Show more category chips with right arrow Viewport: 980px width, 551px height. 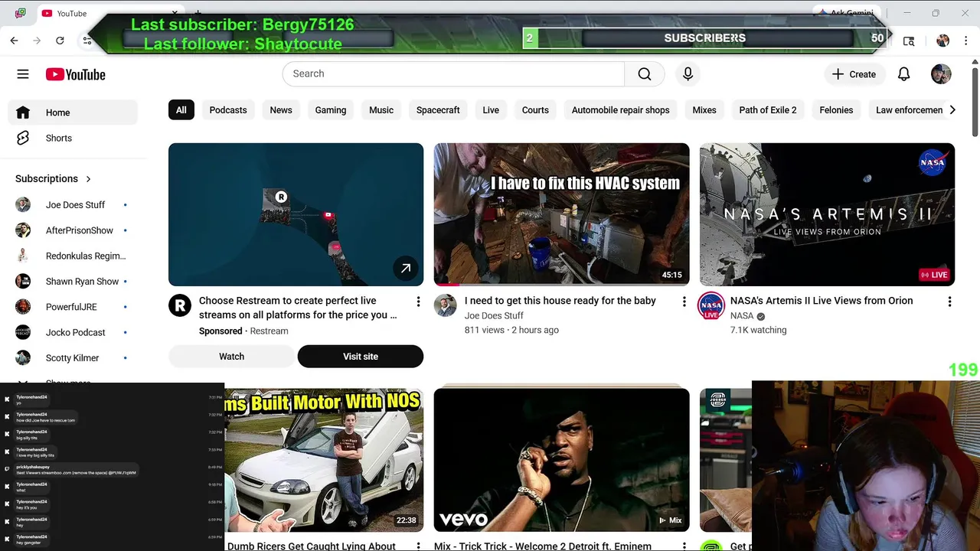point(952,109)
